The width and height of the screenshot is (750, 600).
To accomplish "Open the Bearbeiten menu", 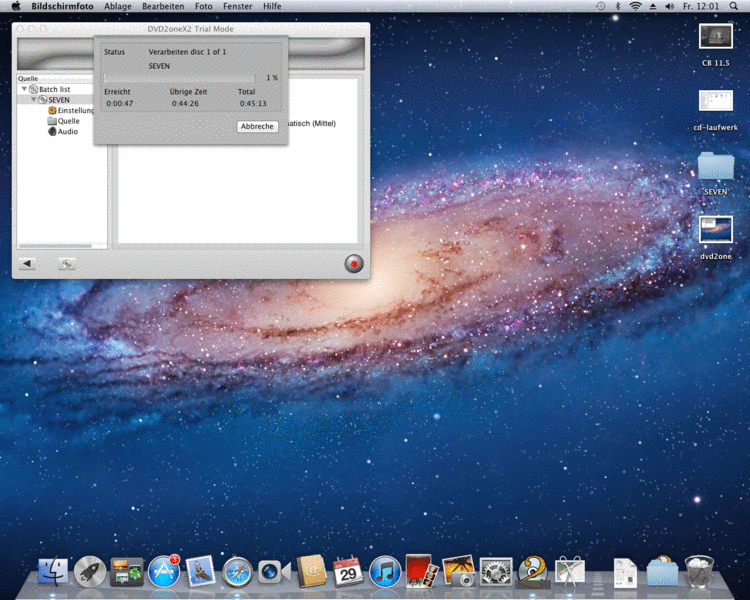I will 163,6.
